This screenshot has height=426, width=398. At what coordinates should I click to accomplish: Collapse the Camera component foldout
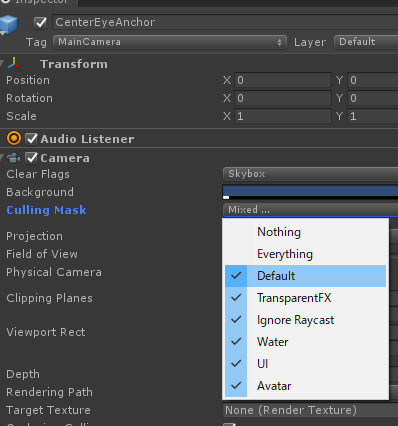click(2, 158)
